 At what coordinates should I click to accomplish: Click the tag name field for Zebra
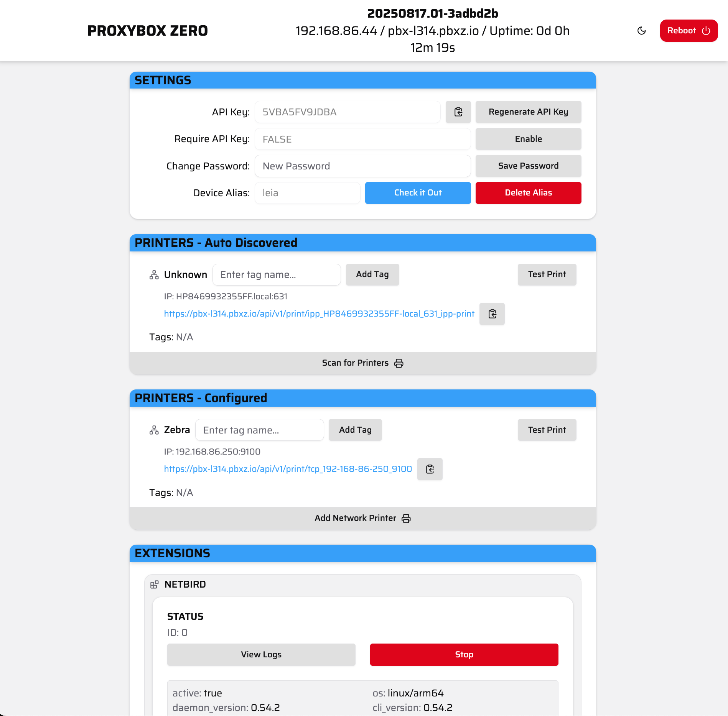pos(260,430)
